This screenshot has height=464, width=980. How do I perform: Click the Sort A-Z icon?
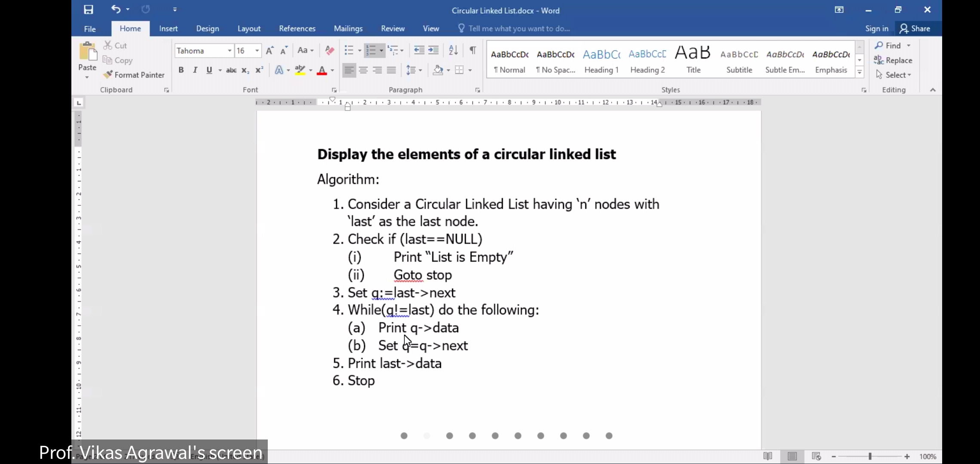453,50
